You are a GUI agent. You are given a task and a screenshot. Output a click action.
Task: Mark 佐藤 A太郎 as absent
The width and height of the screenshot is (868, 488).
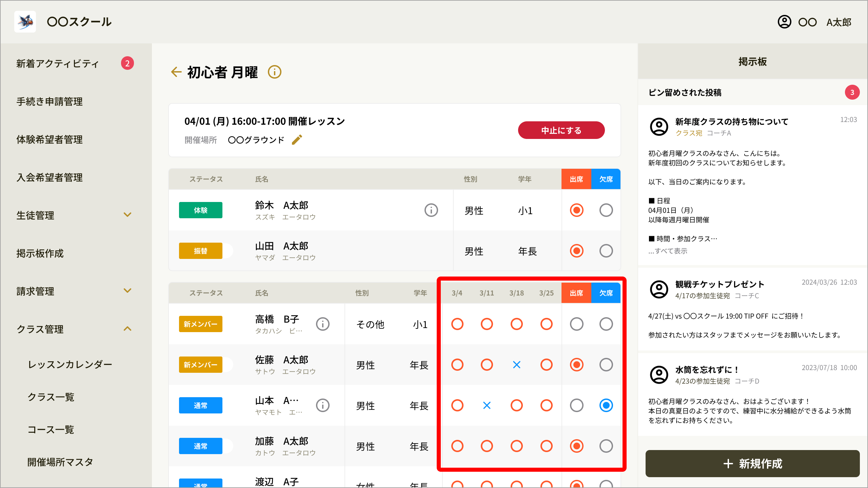coord(606,365)
